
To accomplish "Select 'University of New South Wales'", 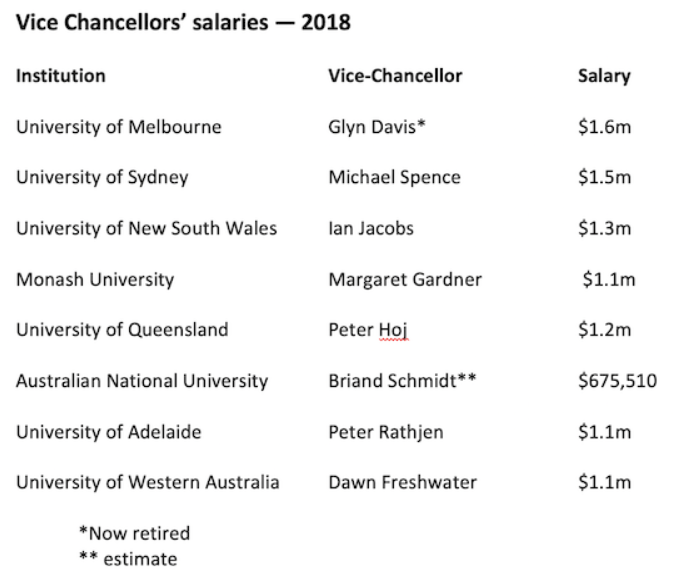I will point(146,228).
